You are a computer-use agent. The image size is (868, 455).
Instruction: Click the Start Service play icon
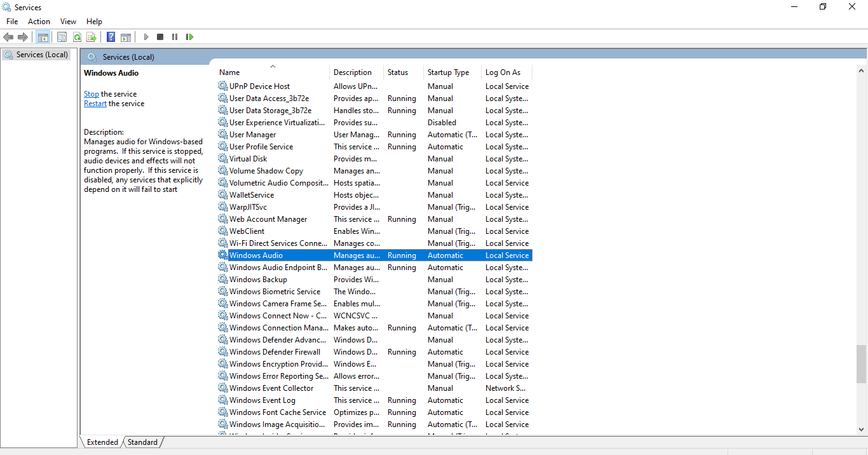(146, 37)
